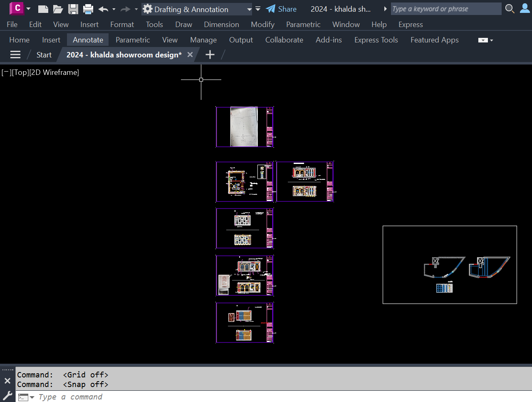This screenshot has height=402, width=532.
Task: Switch to the Express Tools ribbon tab
Action: [x=376, y=40]
